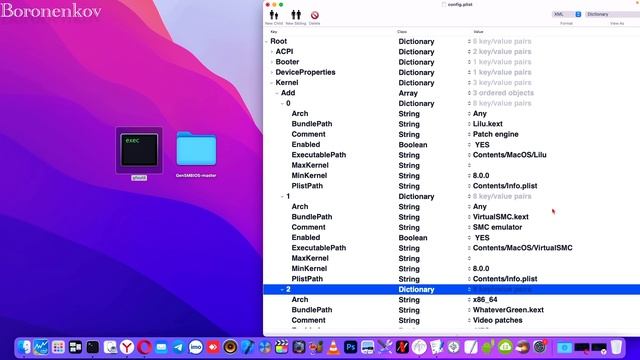
Task: Open the XML format dropdown
Action: pyautogui.click(x=567, y=14)
